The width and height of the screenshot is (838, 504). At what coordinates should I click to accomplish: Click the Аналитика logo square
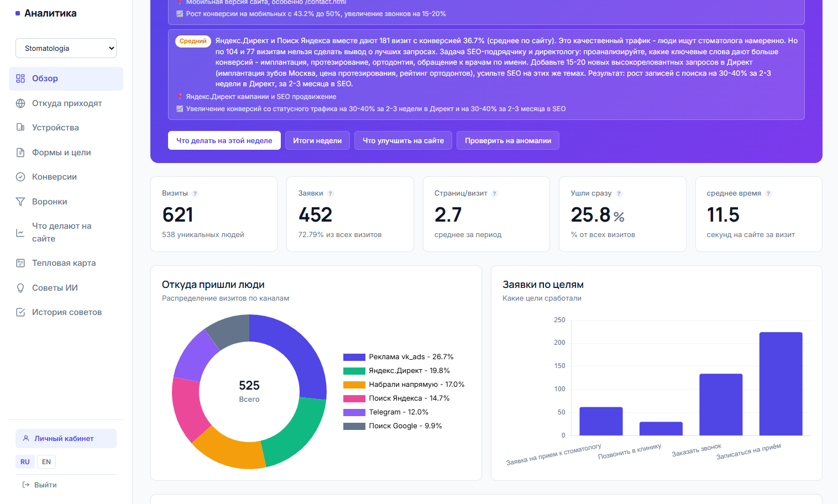18,13
